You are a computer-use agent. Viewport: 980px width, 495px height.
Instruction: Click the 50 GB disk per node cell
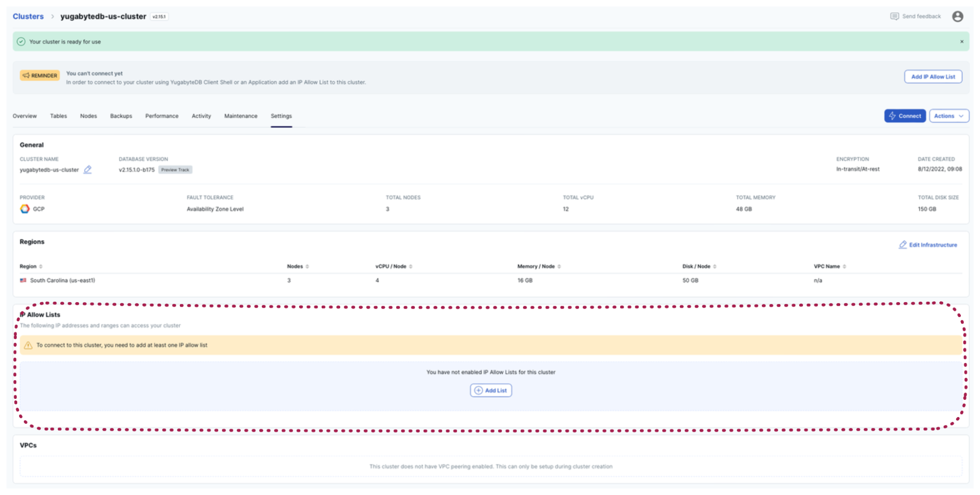pyautogui.click(x=690, y=281)
